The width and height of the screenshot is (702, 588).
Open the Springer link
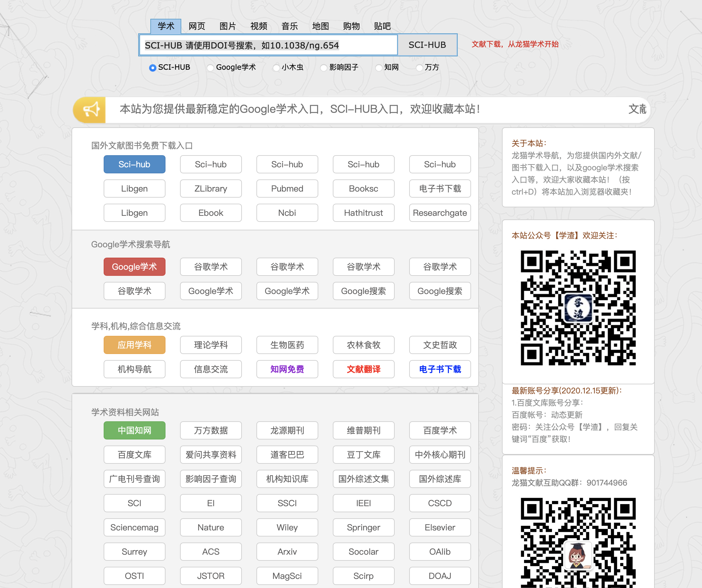tap(363, 527)
